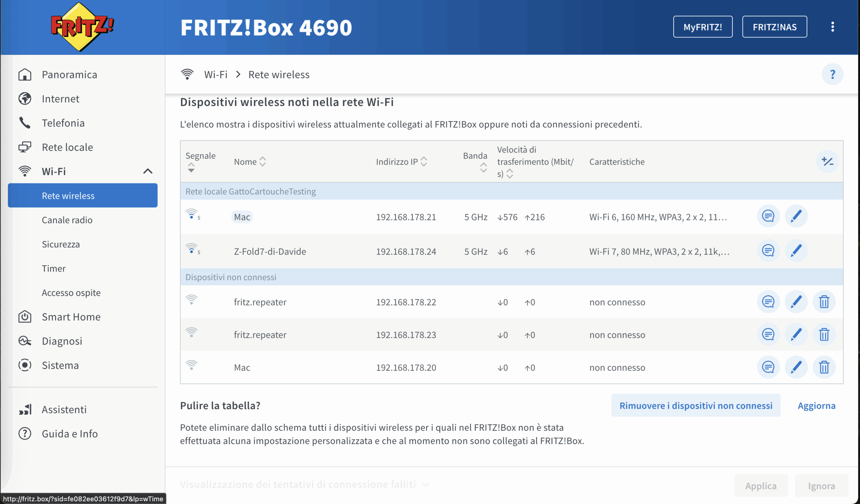Click the FRITZ!NAS button
This screenshot has width=860, height=504.
tap(775, 27)
